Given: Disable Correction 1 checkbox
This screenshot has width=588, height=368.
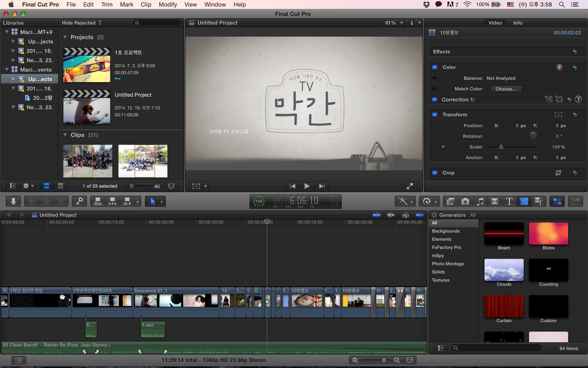Looking at the screenshot, I should tap(435, 100).
